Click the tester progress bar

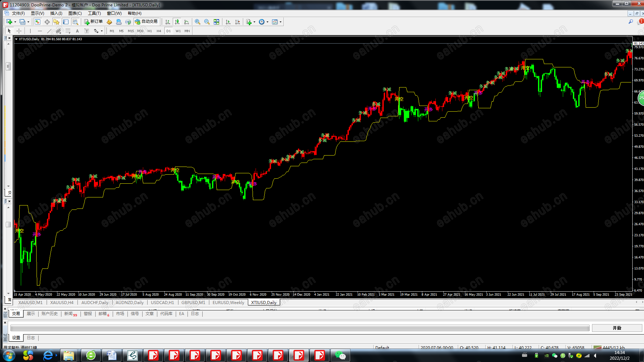tap(300, 328)
